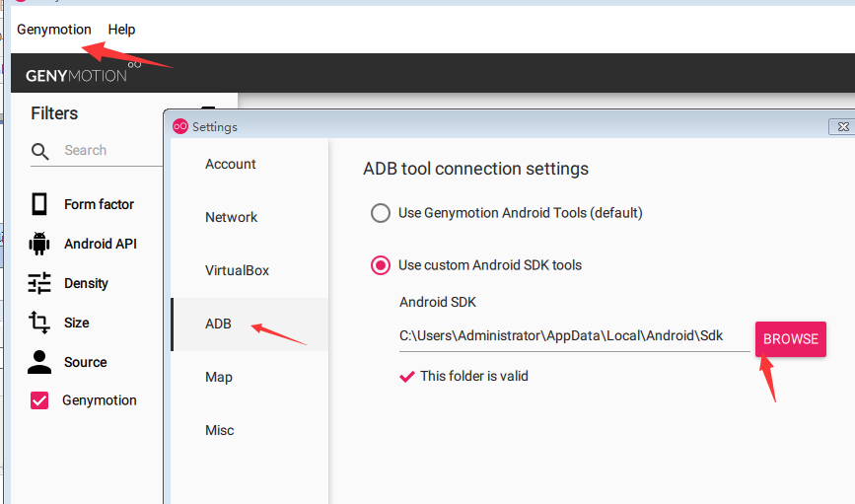Open the Help menu
Viewport: 855px width, 504px height.
coord(121,30)
